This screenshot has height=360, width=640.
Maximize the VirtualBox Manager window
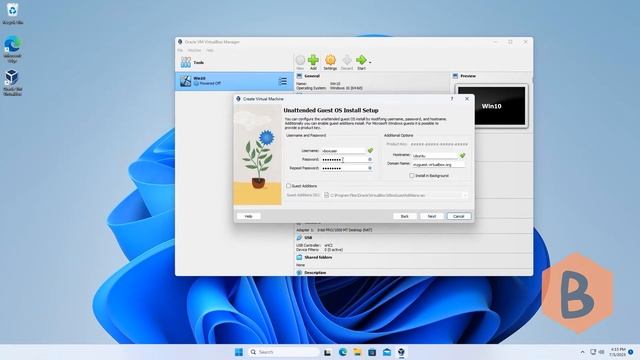coord(510,42)
